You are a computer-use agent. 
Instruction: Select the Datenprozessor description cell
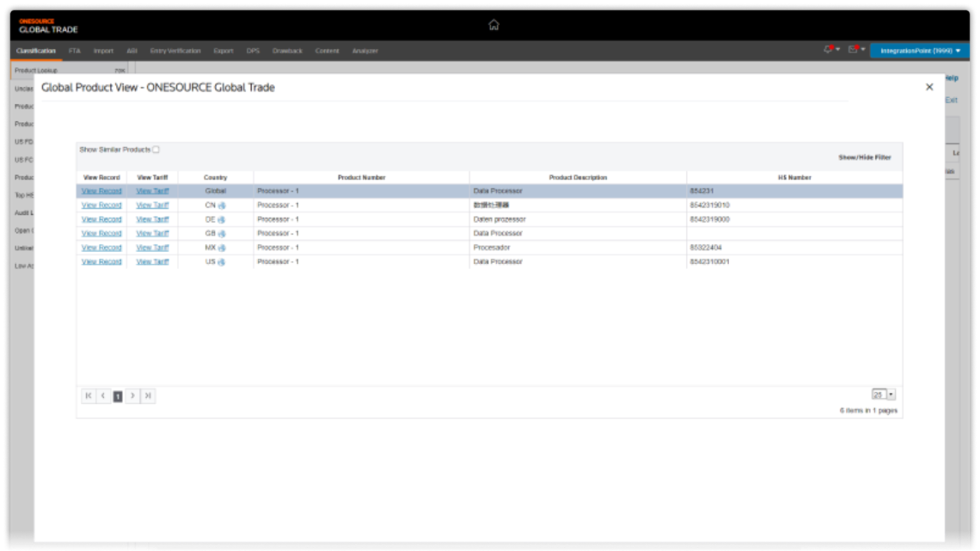[x=500, y=220]
